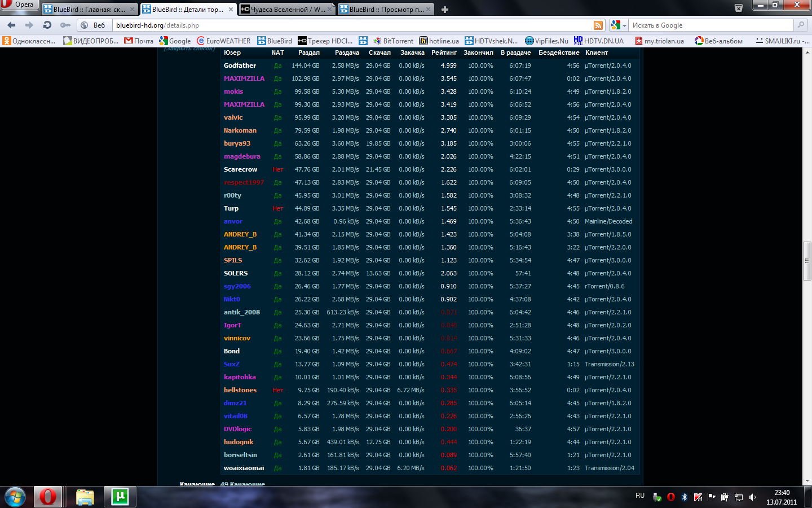Click the Action Center flag tray icon
The image size is (812, 508).
712,497
